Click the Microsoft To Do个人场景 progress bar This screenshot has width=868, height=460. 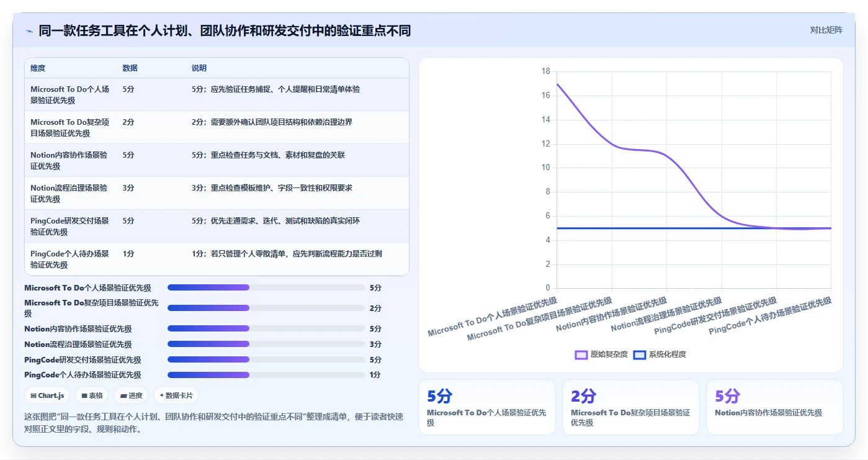pos(266,287)
